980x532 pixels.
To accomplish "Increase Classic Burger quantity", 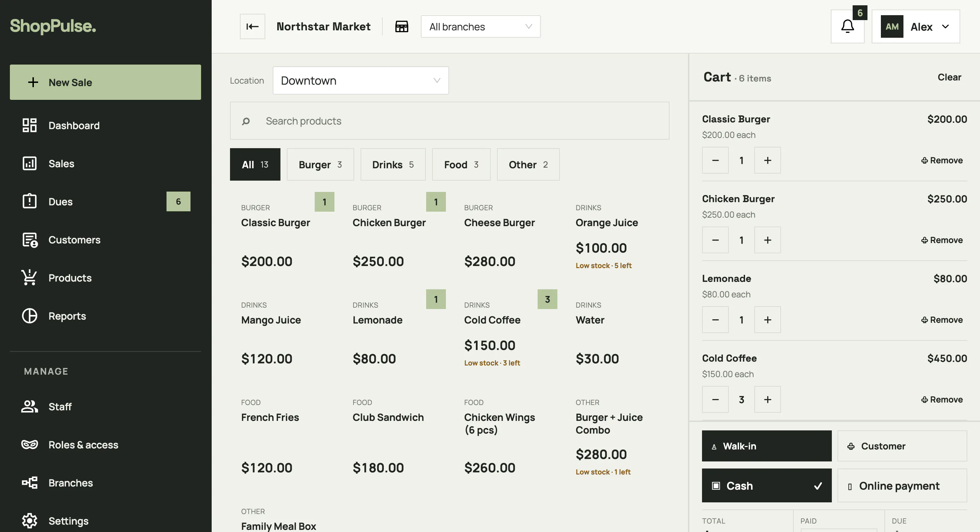I will 767,160.
